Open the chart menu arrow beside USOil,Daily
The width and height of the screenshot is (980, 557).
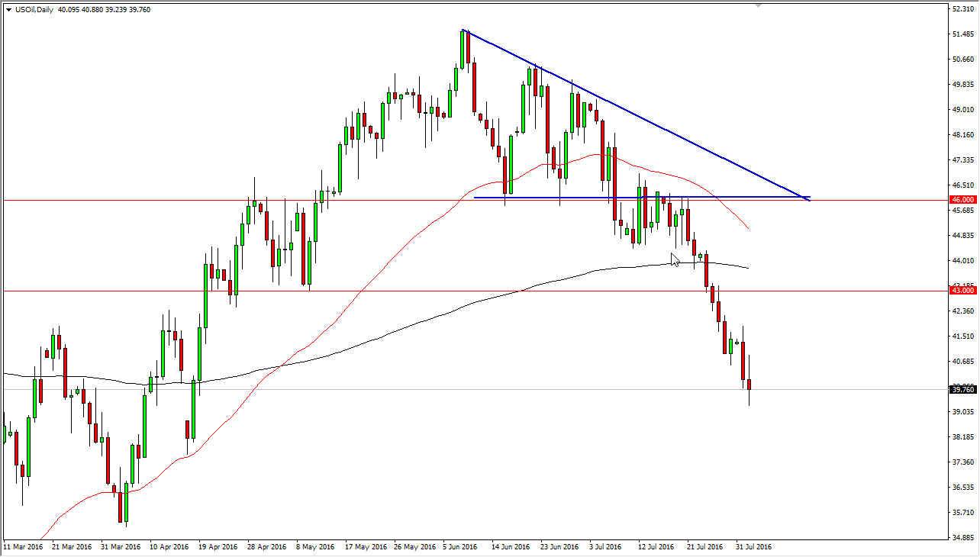pyautogui.click(x=8, y=10)
